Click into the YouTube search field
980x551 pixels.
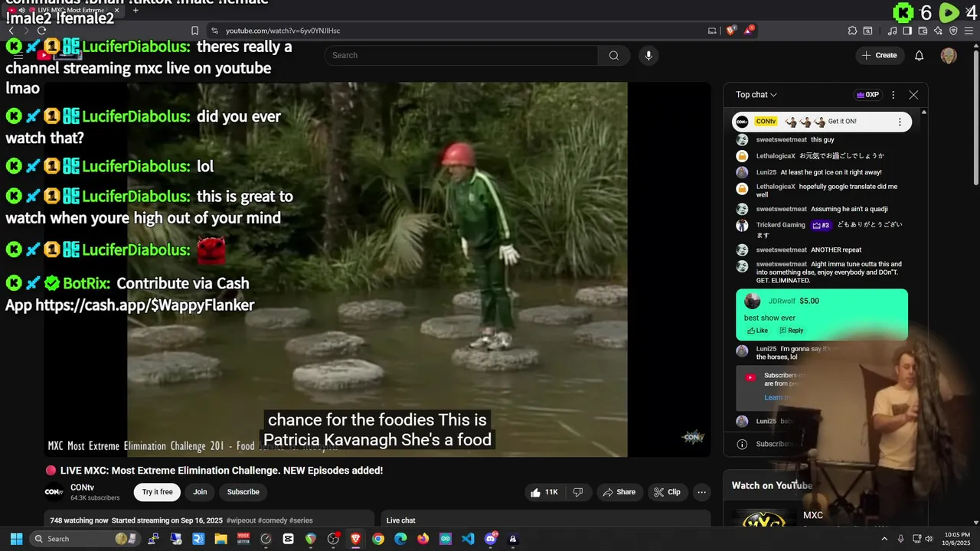pyautogui.click(x=461, y=55)
